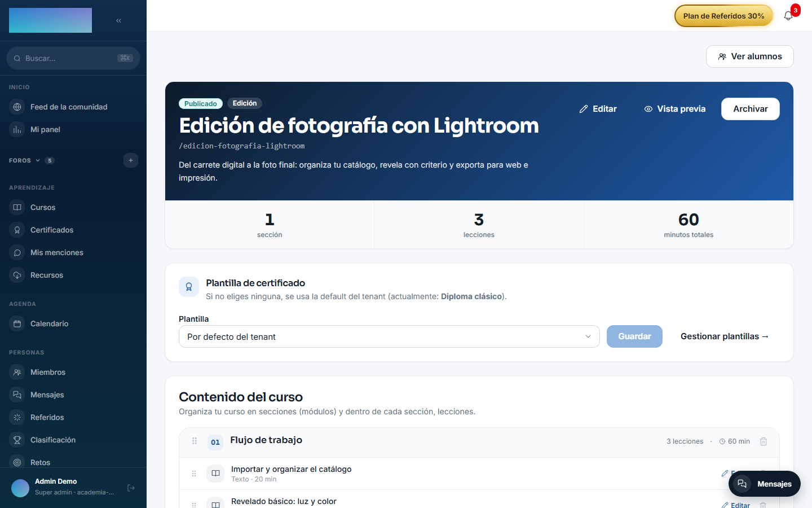Open Calendario in the sidebar

73,323
